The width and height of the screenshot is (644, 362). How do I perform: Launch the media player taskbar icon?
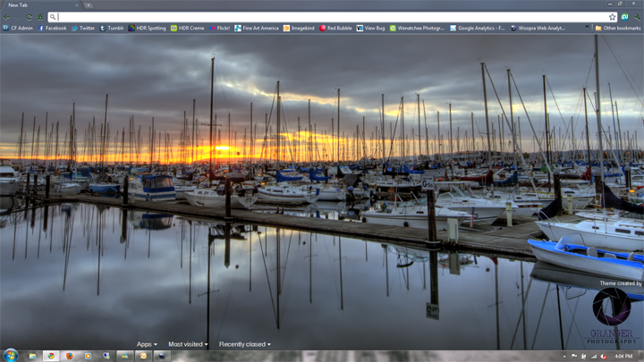(x=88, y=356)
